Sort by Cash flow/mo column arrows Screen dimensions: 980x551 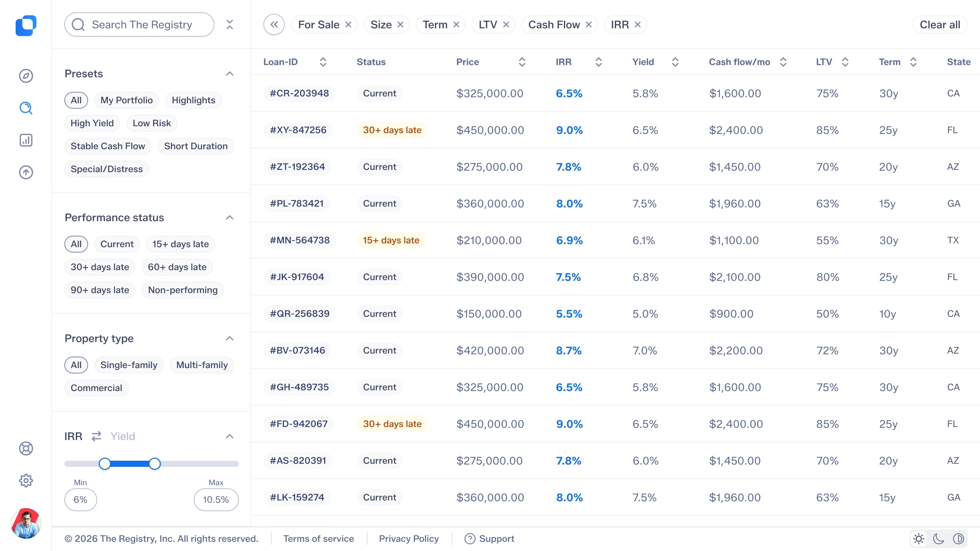pos(783,62)
